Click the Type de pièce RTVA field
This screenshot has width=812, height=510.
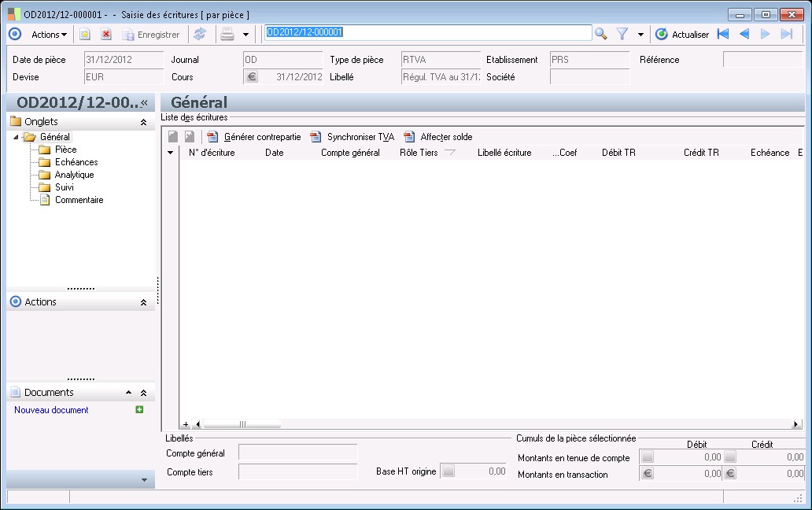click(441, 60)
